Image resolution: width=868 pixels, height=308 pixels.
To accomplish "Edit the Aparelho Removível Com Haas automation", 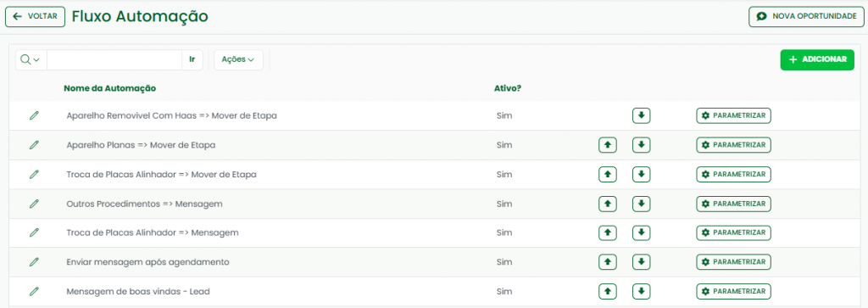I will pos(34,115).
